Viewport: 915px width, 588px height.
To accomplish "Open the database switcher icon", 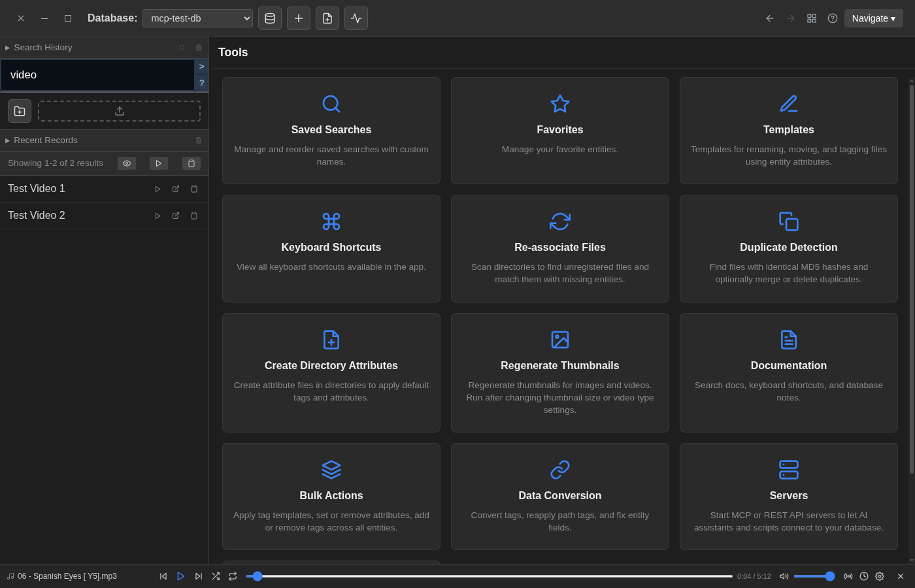I will (269, 18).
